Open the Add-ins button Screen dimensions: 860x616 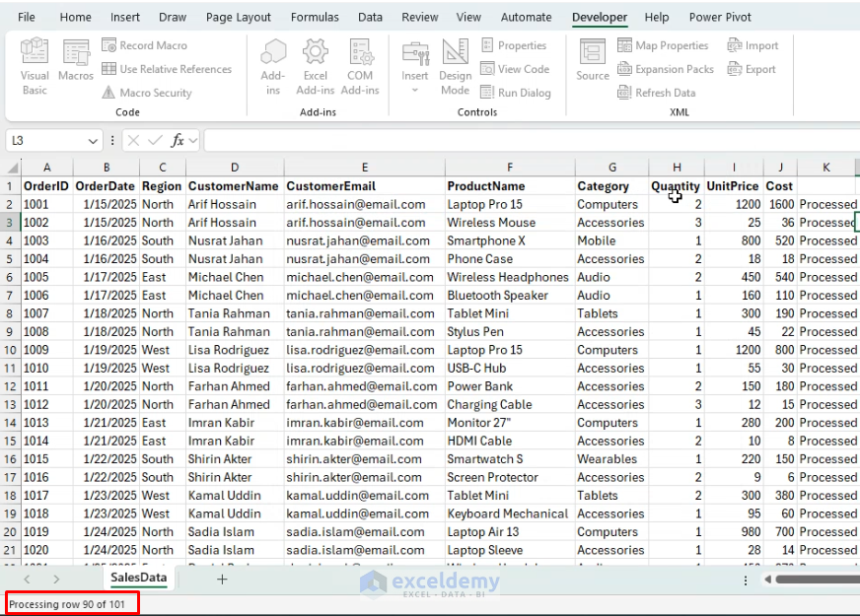point(272,66)
